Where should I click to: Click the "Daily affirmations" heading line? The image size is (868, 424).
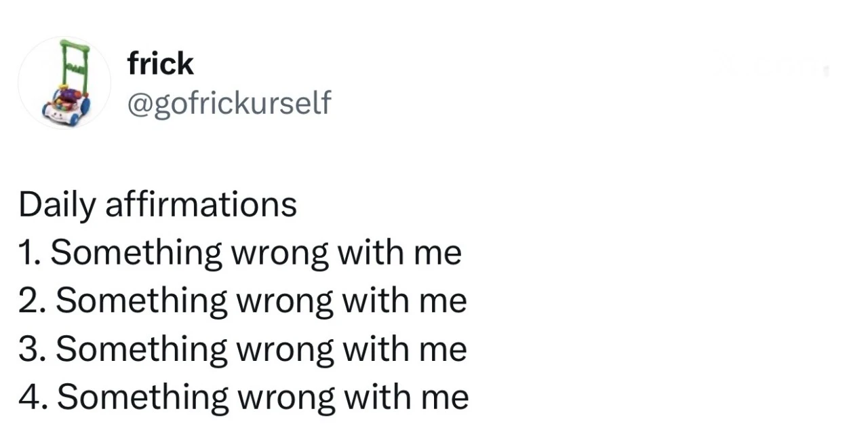coord(157,204)
